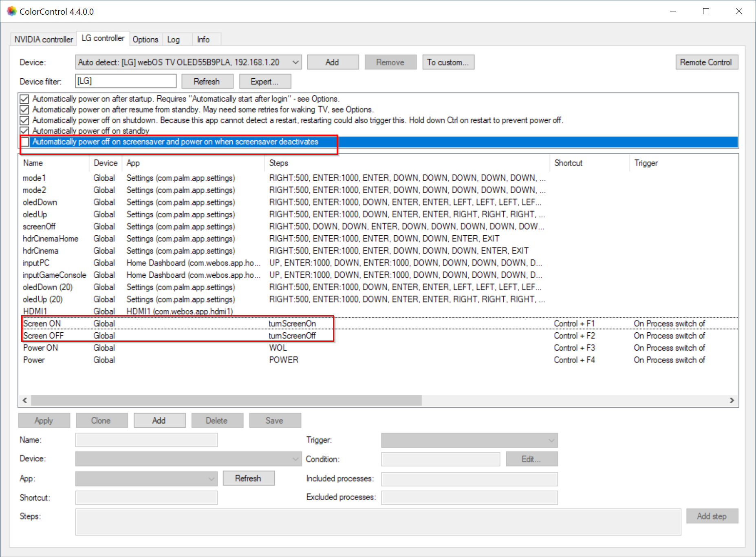756x557 pixels.
Task: Click the Add preset button below list
Action: click(x=159, y=420)
